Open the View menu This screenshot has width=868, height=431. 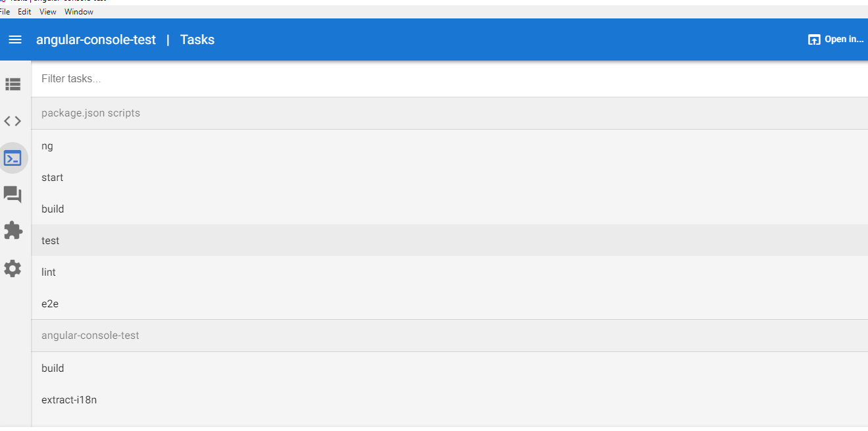tap(47, 12)
